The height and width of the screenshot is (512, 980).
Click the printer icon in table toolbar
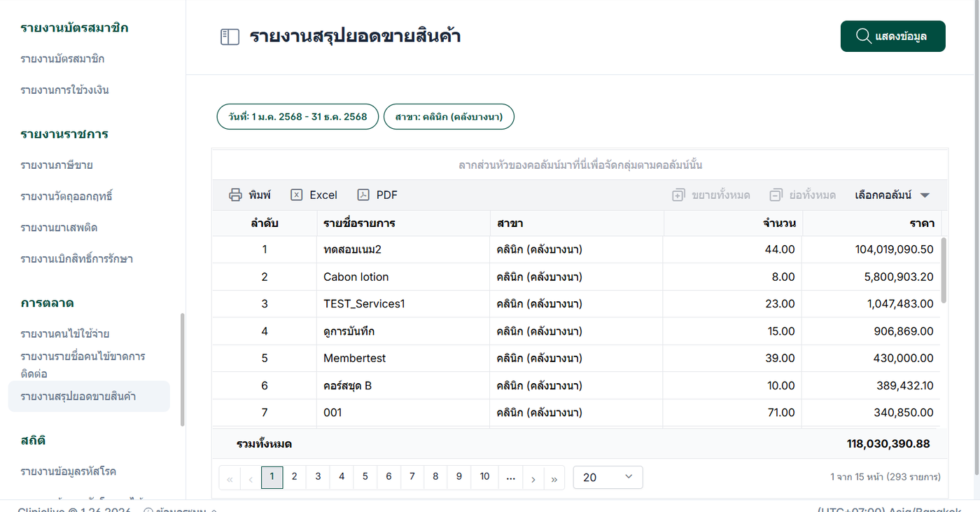coord(236,195)
